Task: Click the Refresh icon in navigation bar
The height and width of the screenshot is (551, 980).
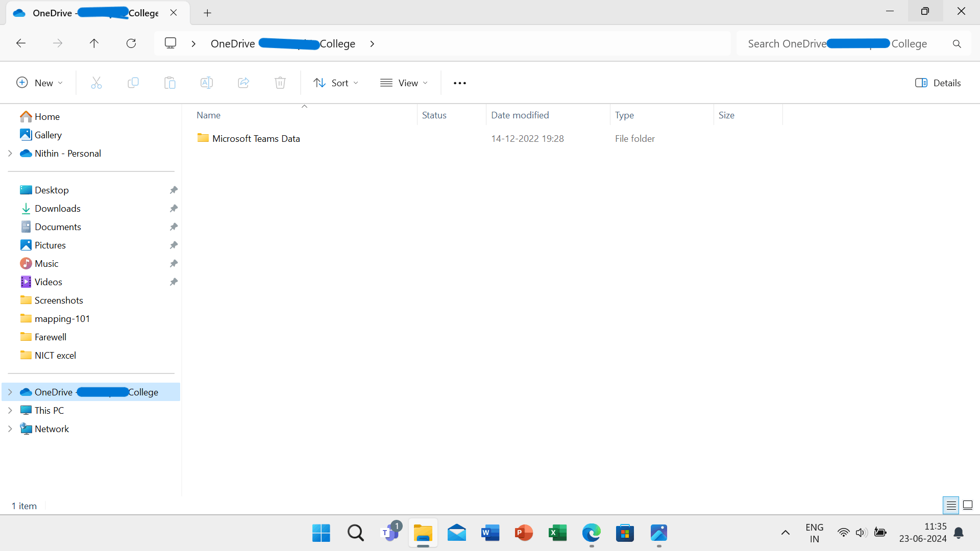Action: 131,43
